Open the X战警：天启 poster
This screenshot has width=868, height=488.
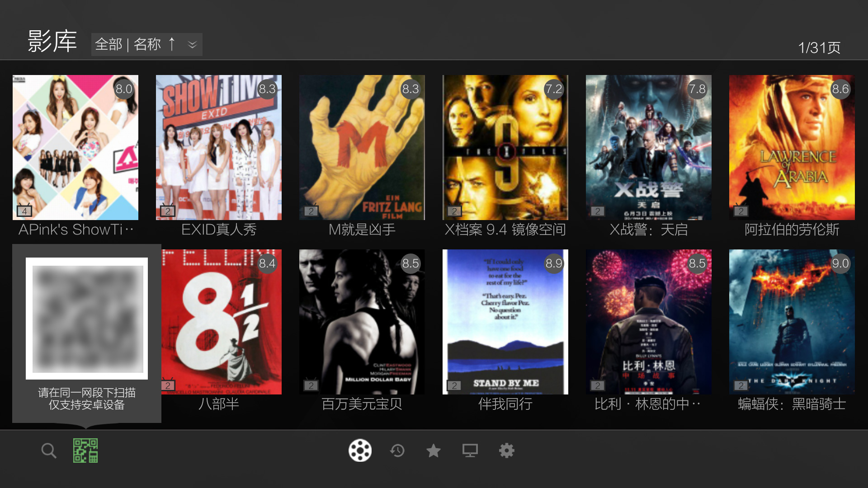[x=649, y=147]
